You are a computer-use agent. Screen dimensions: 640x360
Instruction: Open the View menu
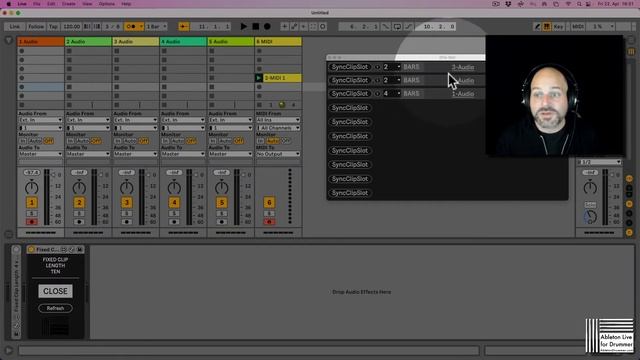87,4
